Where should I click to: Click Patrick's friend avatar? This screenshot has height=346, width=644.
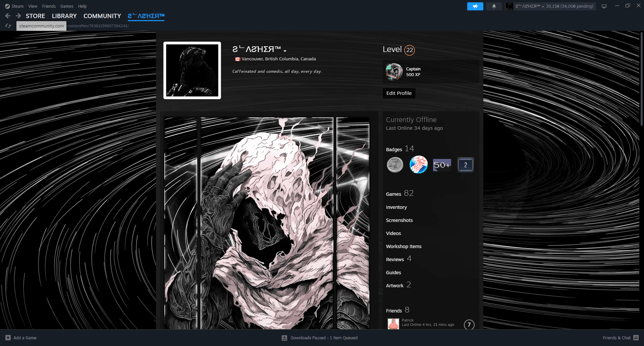(393, 324)
